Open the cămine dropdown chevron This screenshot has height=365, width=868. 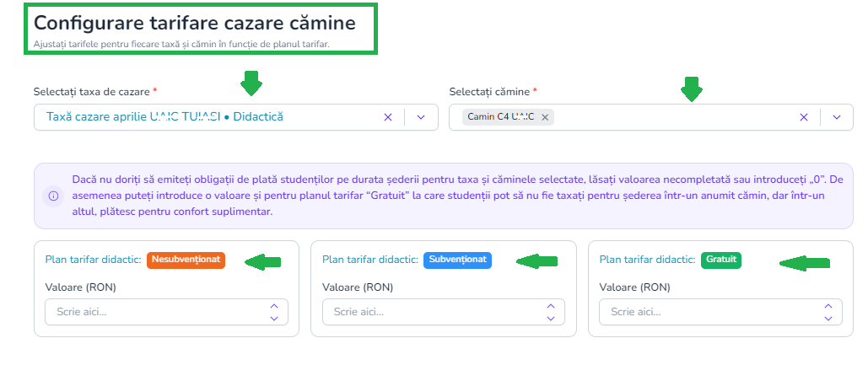point(836,117)
